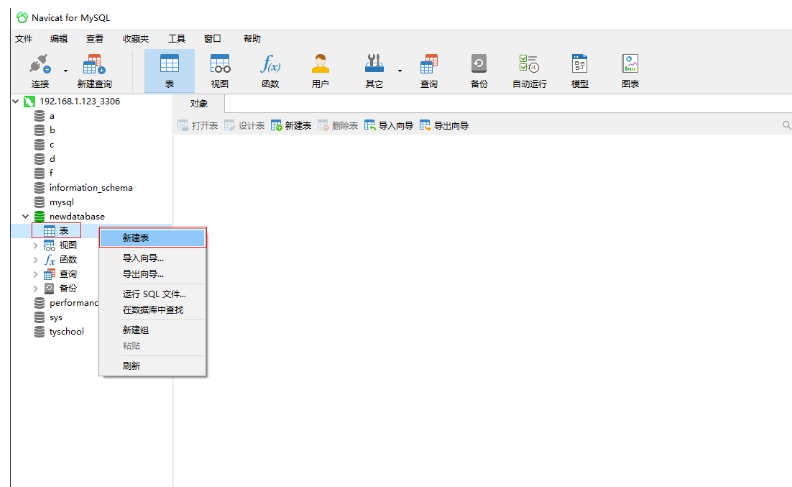Open the dropdown arrow next to 其它
This screenshot has width=792, height=487.
point(400,70)
